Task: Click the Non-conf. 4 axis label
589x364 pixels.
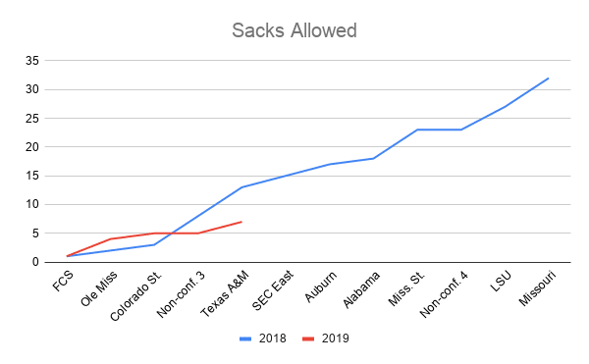Action: pos(444,294)
